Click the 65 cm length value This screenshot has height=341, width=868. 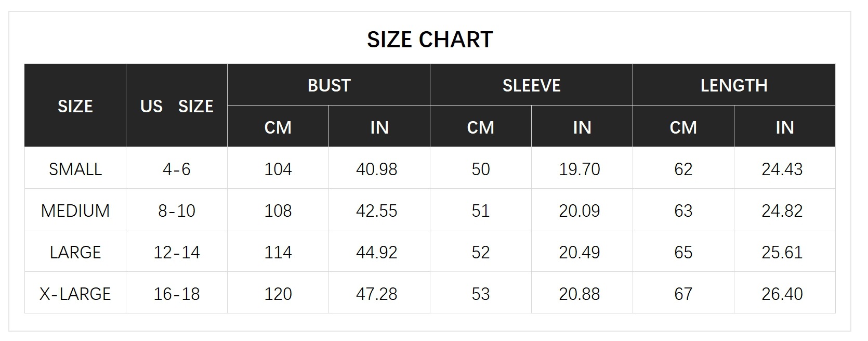tap(683, 252)
